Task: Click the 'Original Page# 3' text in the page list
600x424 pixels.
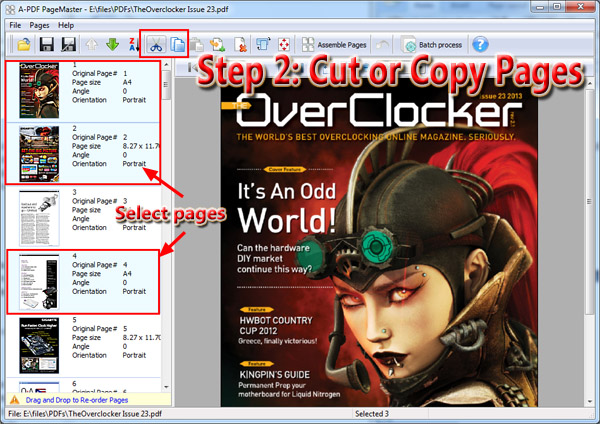Action: click(99, 201)
